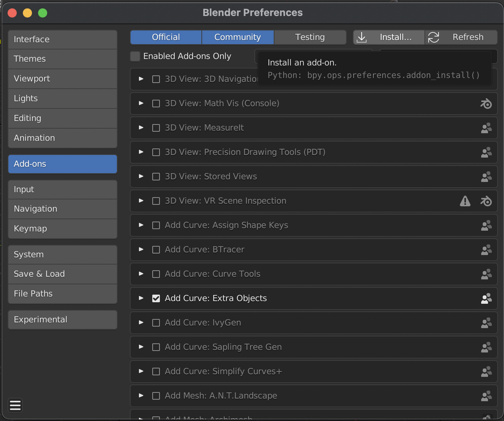Viewport: 504px width, 421px height.
Task: Open the Input preferences section
Action: pos(62,190)
